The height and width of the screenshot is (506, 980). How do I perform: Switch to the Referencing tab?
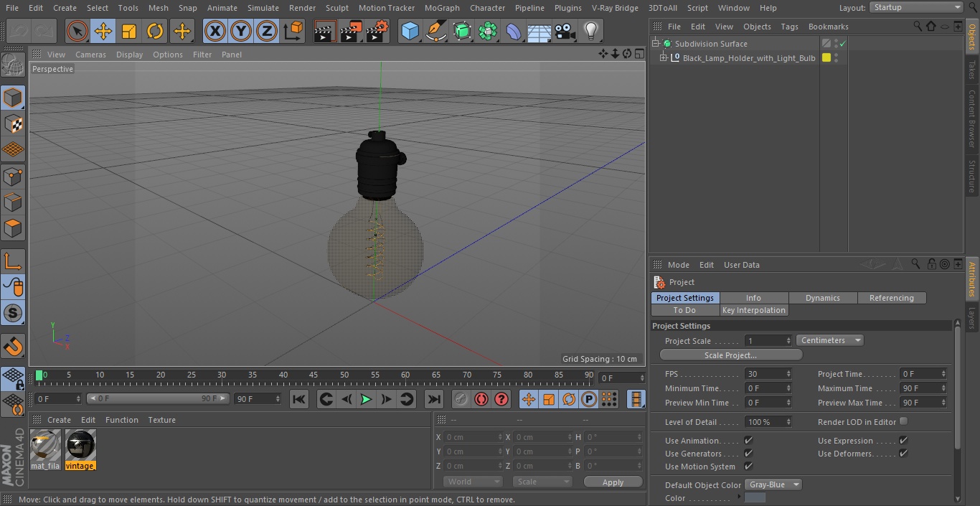(892, 298)
